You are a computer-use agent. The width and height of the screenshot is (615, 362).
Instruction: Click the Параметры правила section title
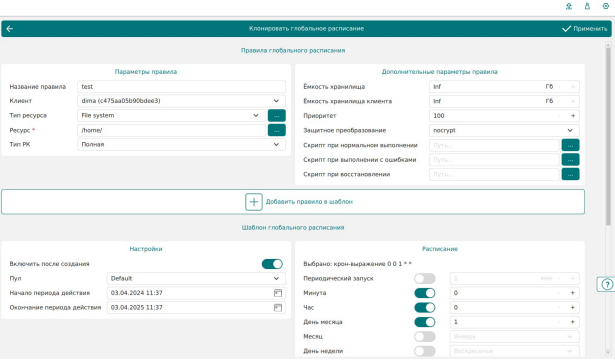click(x=146, y=72)
